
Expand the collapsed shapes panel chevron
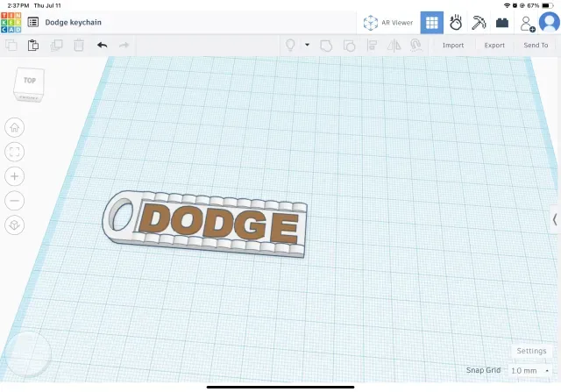tap(555, 219)
